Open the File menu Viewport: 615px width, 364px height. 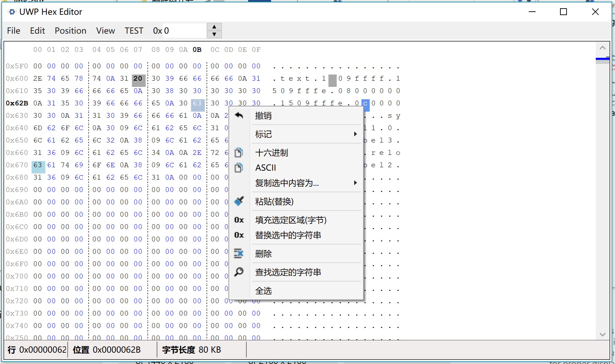[14, 31]
